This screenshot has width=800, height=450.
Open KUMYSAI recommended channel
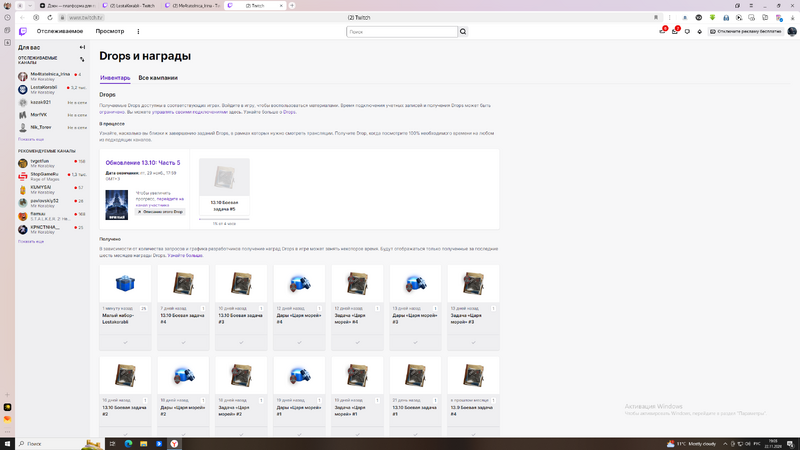(x=51, y=190)
